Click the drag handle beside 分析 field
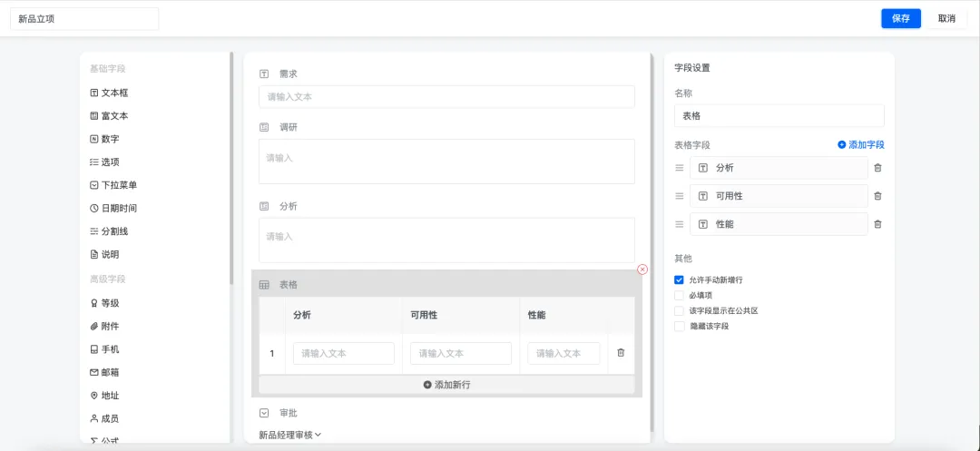This screenshot has width=980, height=451. [x=680, y=168]
